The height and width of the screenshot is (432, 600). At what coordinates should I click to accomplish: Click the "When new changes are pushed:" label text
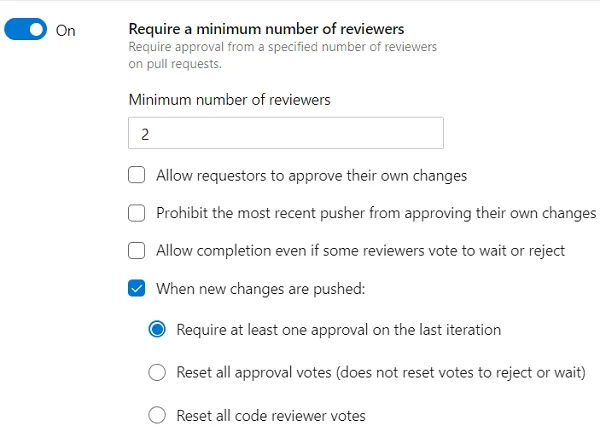coord(261,289)
